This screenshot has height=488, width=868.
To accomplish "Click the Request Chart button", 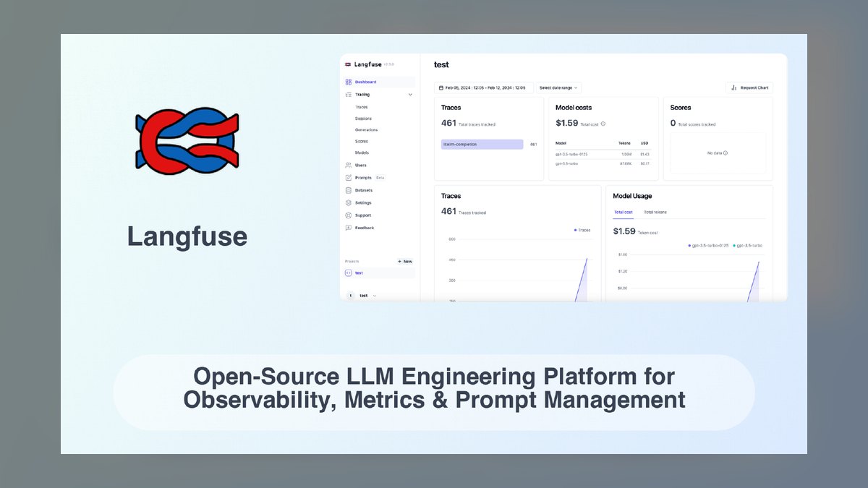I will pyautogui.click(x=749, y=87).
